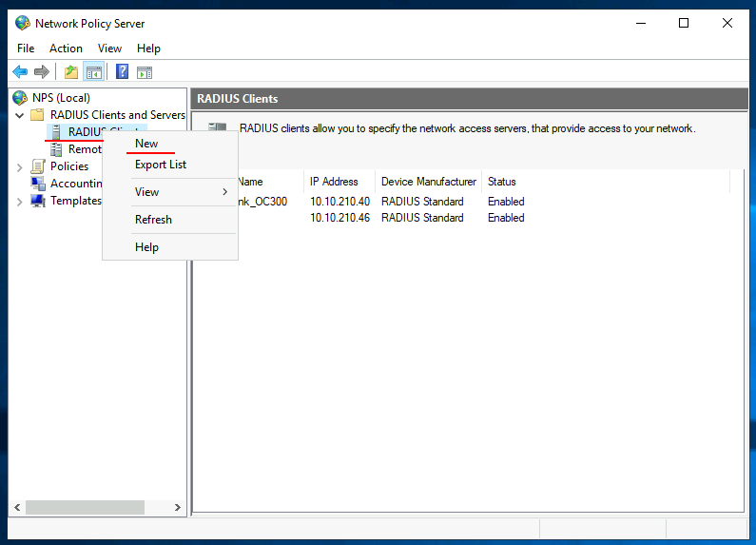This screenshot has height=545, width=756.
Task: Click RADIUS Standard cell for 10.10.210.46
Action: tap(422, 218)
